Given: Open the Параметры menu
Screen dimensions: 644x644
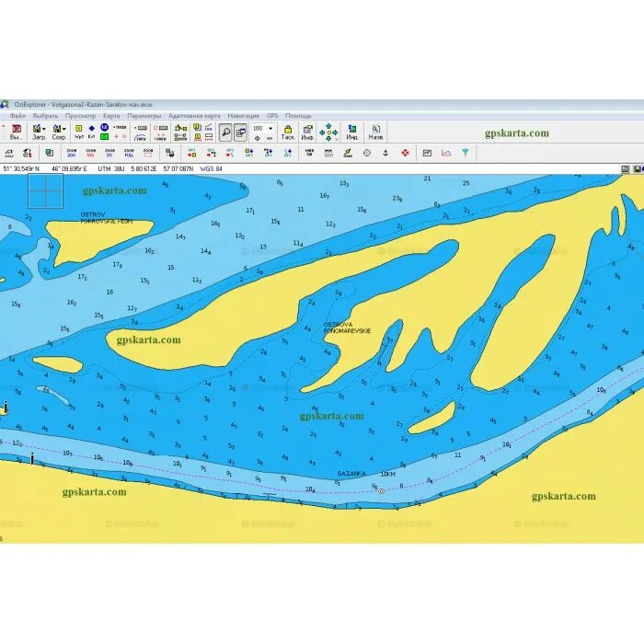Looking at the screenshot, I should click(144, 116).
